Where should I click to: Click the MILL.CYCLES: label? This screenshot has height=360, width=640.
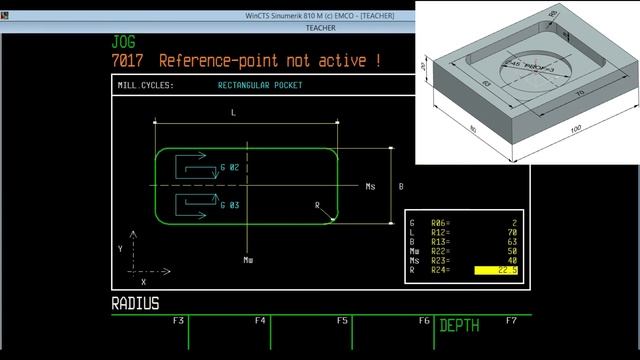(146, 85)
